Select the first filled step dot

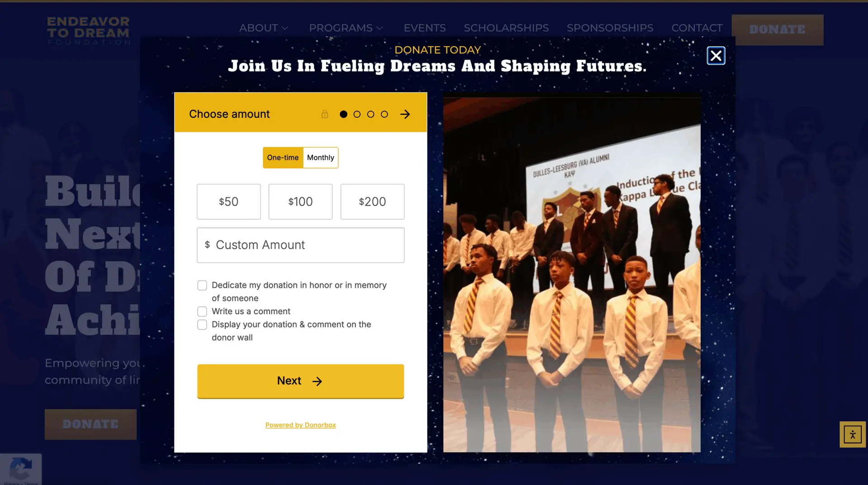(x=344, y=114)
